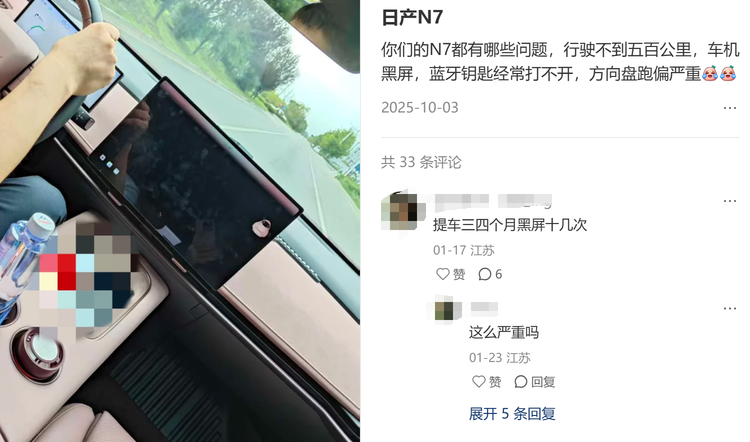Select the 日产N7 post title
This screenshot has width=750, height=442.
[x=412, y=18]
